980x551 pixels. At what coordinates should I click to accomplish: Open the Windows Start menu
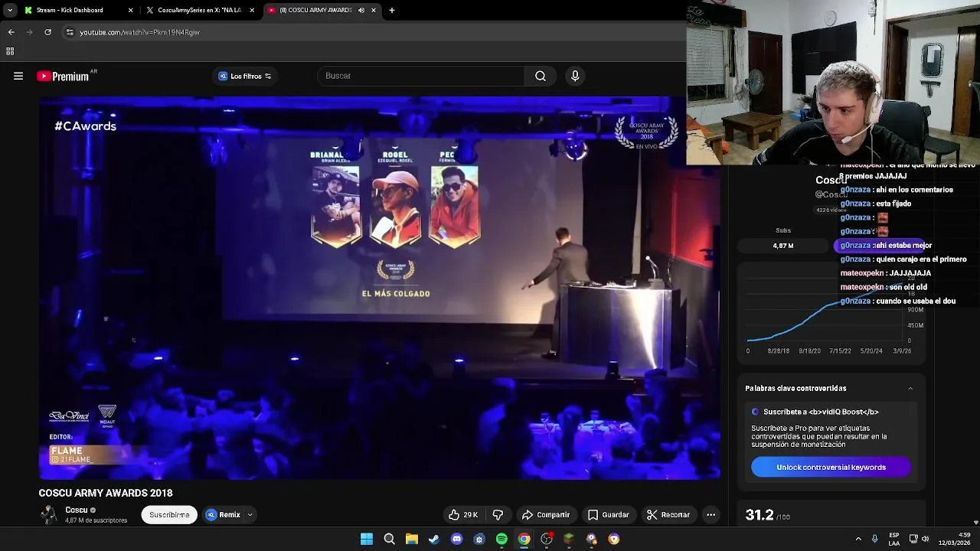pos(367,539)
